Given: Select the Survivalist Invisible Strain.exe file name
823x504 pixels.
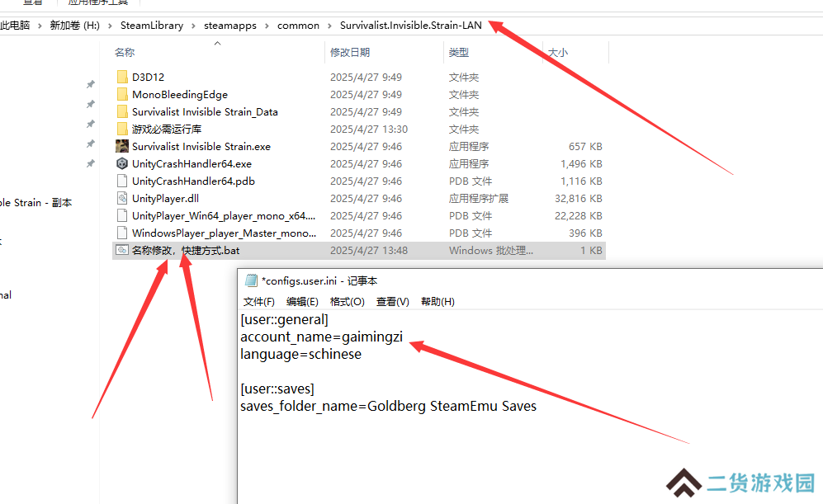Looking at the screenshot, I should 201,146.
